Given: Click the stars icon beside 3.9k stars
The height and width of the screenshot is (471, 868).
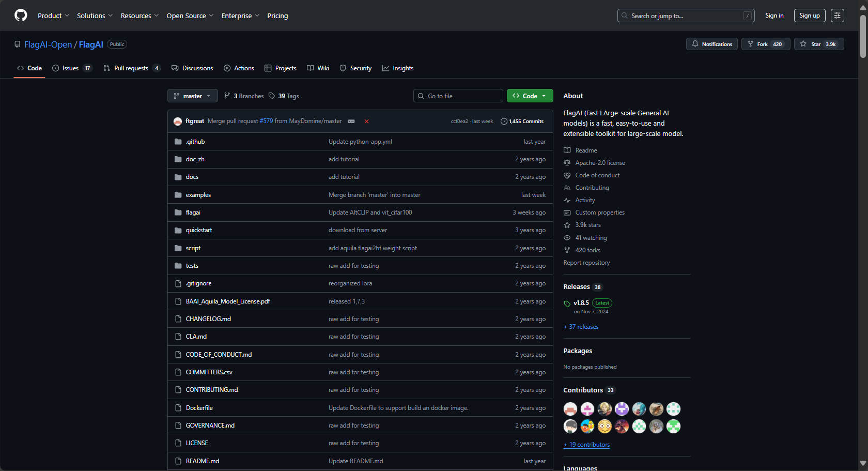Looking at the screenshot, I should (x=567, y=225).
